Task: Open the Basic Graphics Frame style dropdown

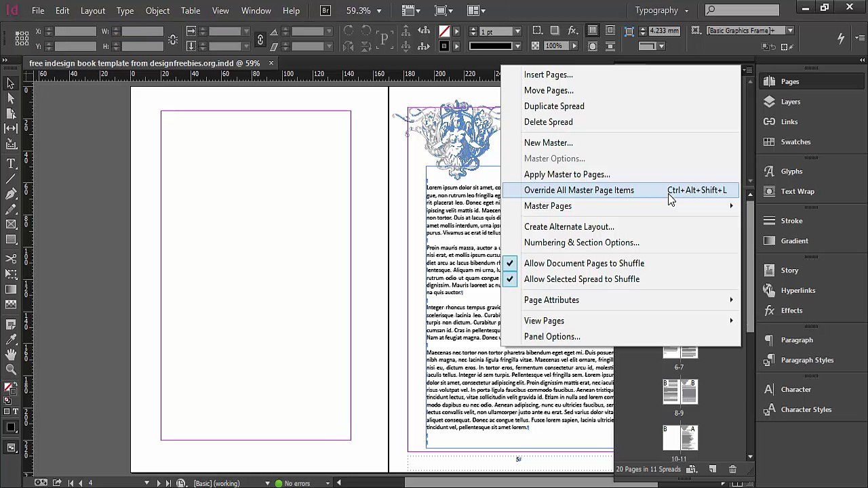Action: tap(790, 30)
